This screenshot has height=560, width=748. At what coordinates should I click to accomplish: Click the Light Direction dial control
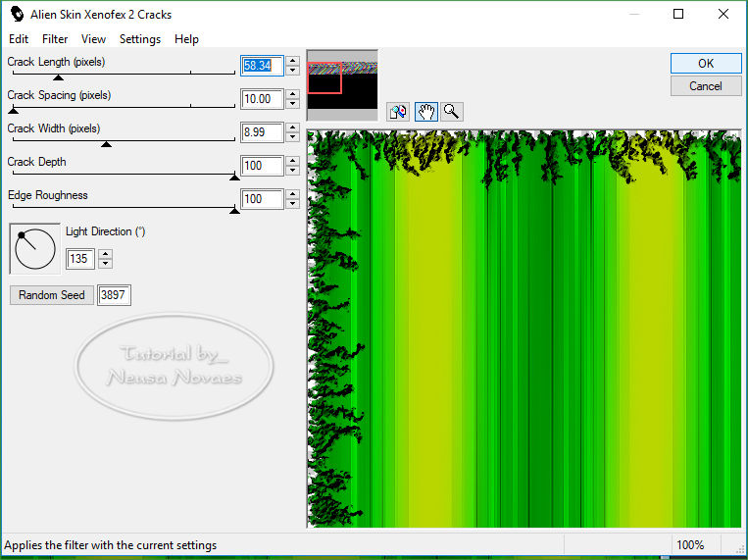coord(35,249)
